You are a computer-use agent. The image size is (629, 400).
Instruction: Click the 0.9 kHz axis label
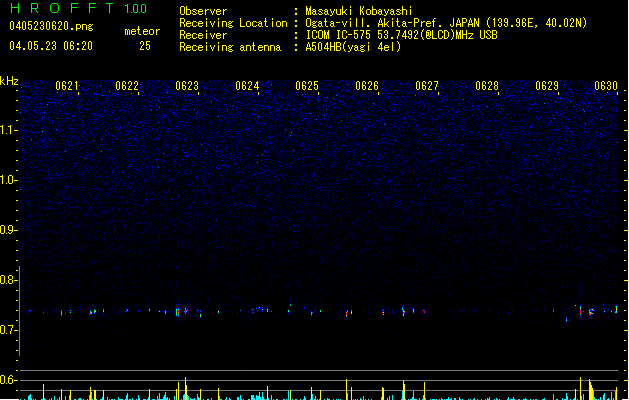pyautogui.click(x=9, y=230)
